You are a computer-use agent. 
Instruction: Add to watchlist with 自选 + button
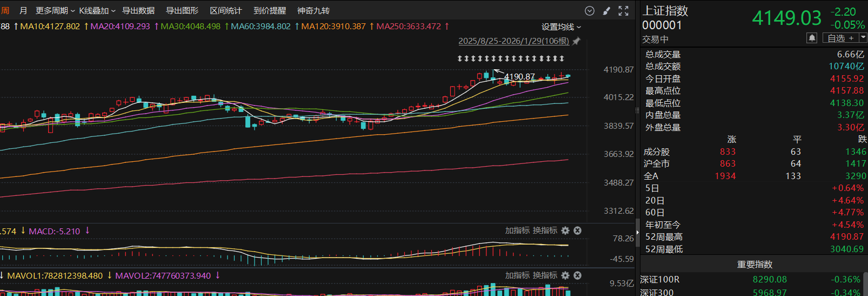[x=840, y=38]
